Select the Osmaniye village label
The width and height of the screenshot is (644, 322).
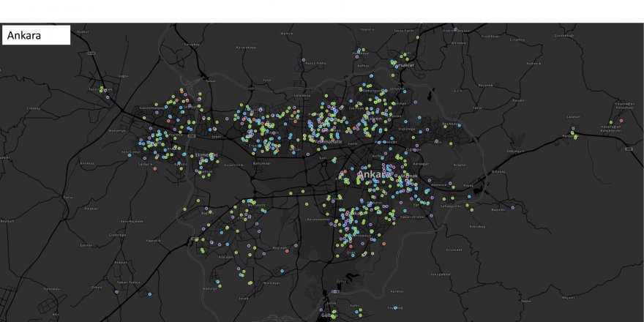(119, 130)
